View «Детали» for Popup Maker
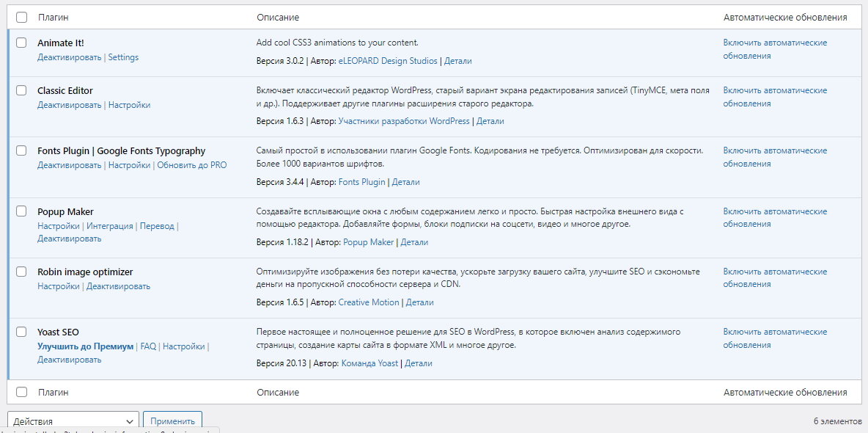The width and height of the screenshot is (868, 433). point(414,241)
